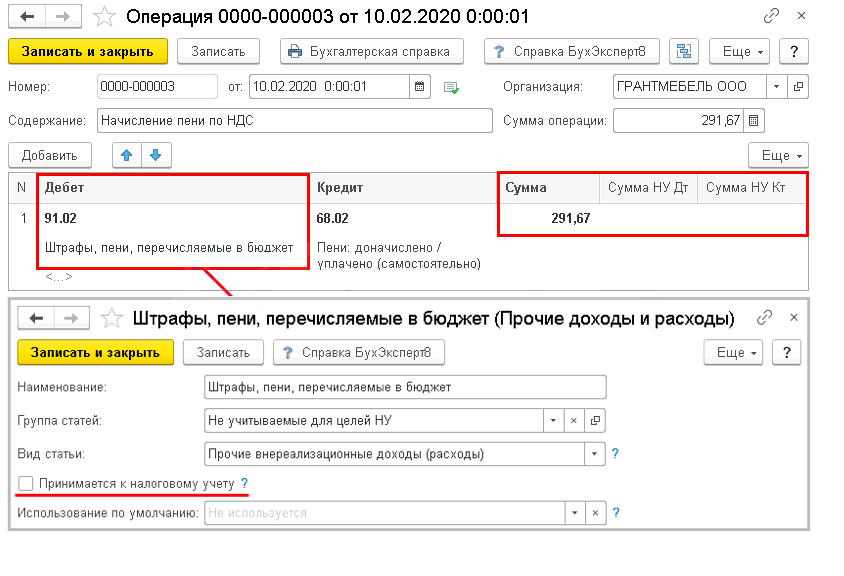Open the Еще menu in top toolbar
Screen dimensions: 844x576
(738, 51)
